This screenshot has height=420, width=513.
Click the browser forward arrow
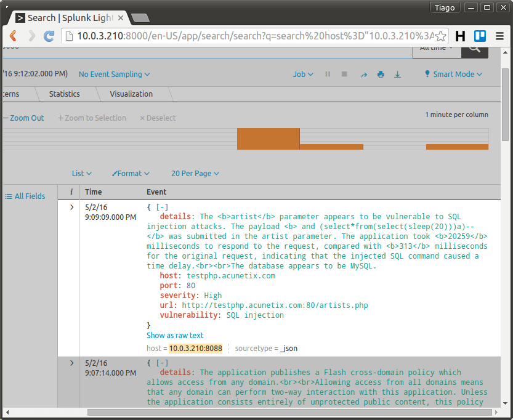coord(31,36)
